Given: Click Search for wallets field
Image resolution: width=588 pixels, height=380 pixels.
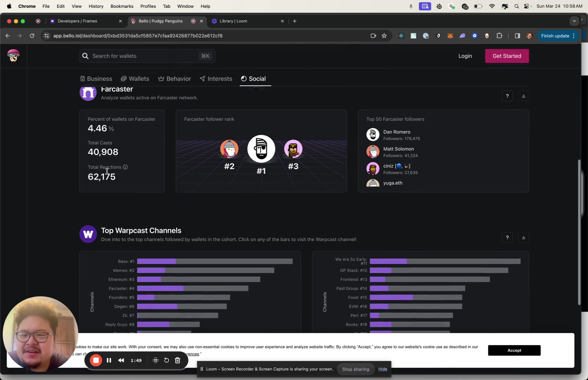Looking at the screenshot, I should coord(147,56).
